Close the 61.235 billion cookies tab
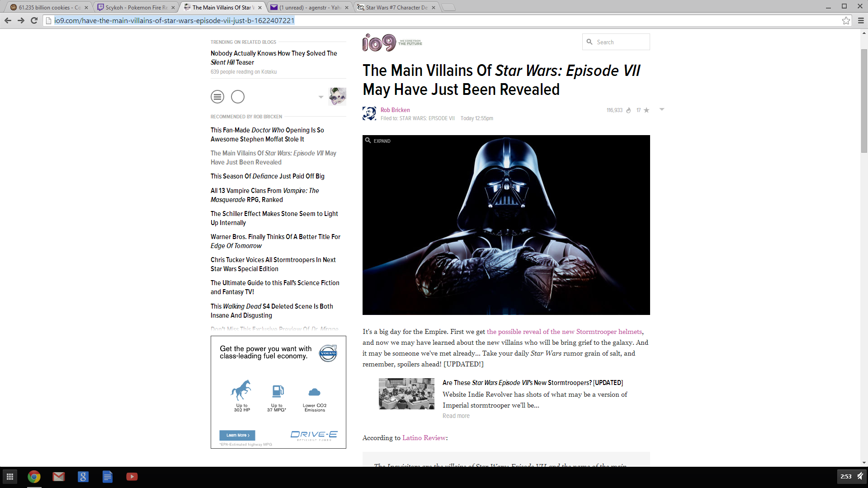868x488 pixels. pos(86,7)
